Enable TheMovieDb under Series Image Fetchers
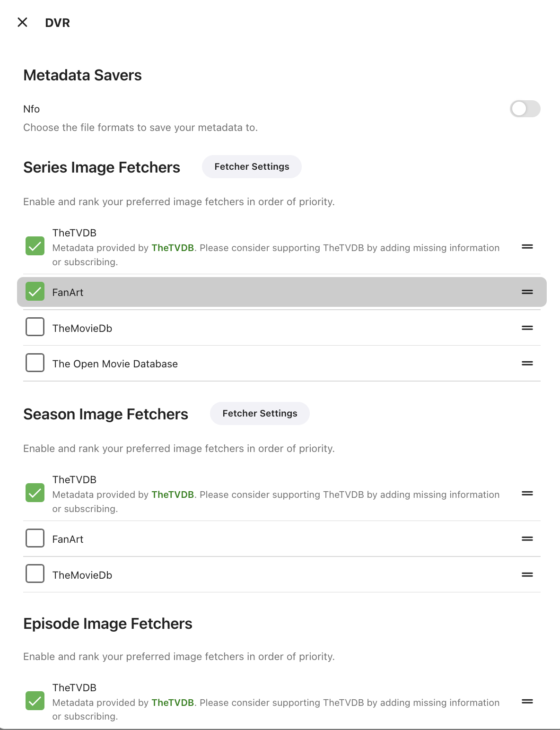The image size is (560, 730). pyautogui.click(x=35, y=327)
